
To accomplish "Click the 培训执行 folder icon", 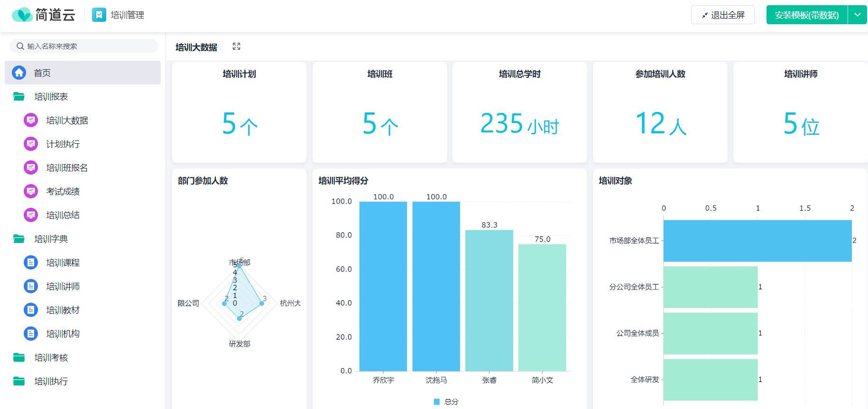I will (19, 381).
